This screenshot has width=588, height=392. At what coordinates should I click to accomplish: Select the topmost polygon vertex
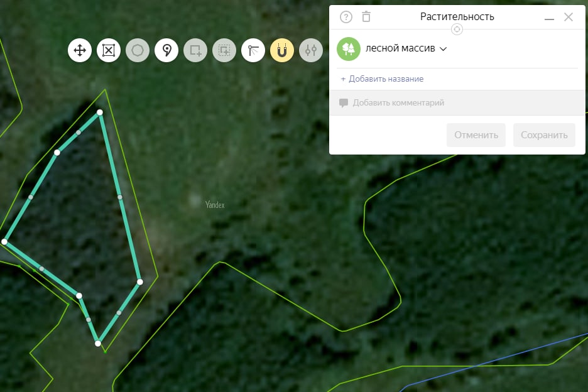(x=100, y=112)
